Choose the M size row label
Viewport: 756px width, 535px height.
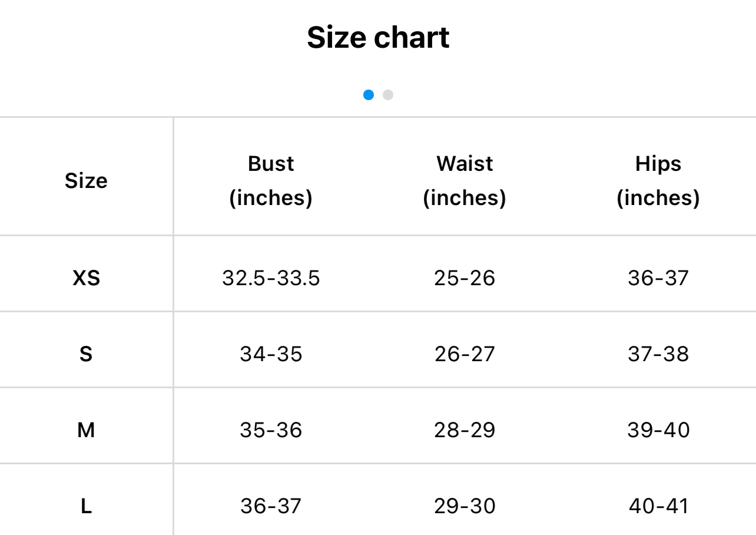tap(86, 430)
